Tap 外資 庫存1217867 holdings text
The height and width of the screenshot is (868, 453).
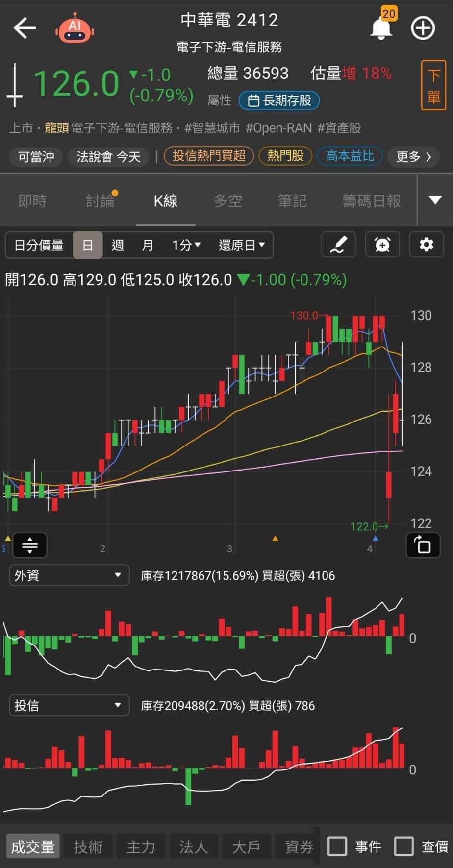coord(238,576)
